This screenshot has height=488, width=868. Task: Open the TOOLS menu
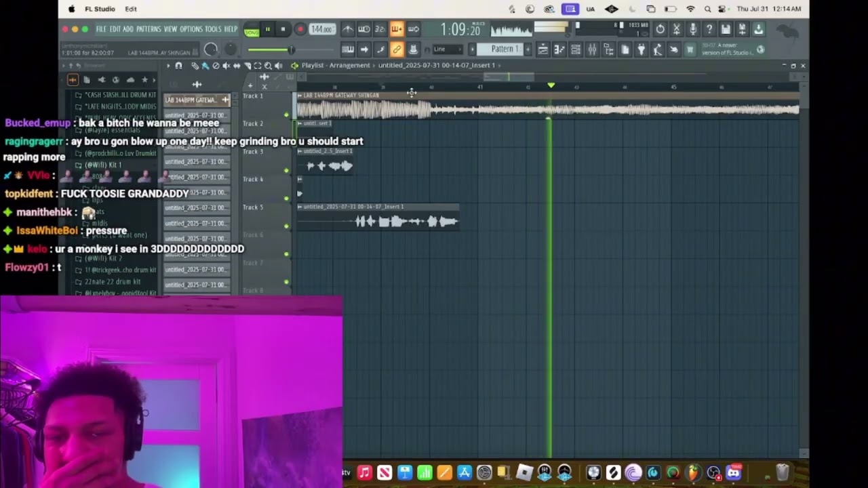213,29
